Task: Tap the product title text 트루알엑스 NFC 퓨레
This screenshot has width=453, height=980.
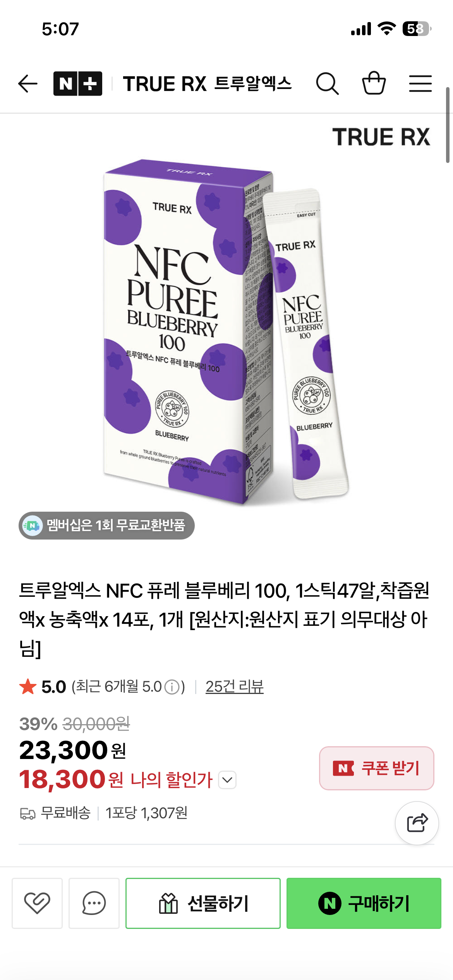Action: tap(224, 619)
